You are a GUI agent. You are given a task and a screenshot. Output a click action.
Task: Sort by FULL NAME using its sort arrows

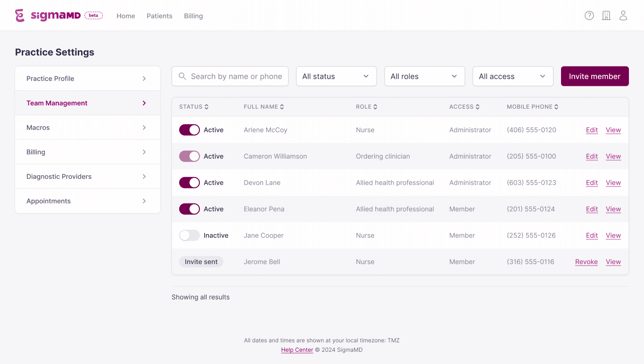pos(281,106)
